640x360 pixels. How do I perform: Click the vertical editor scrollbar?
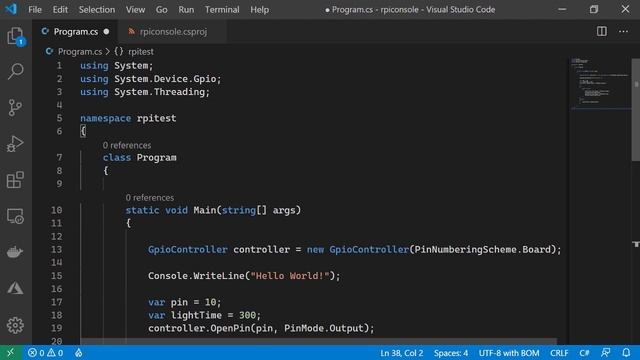[x=636, y=109]
